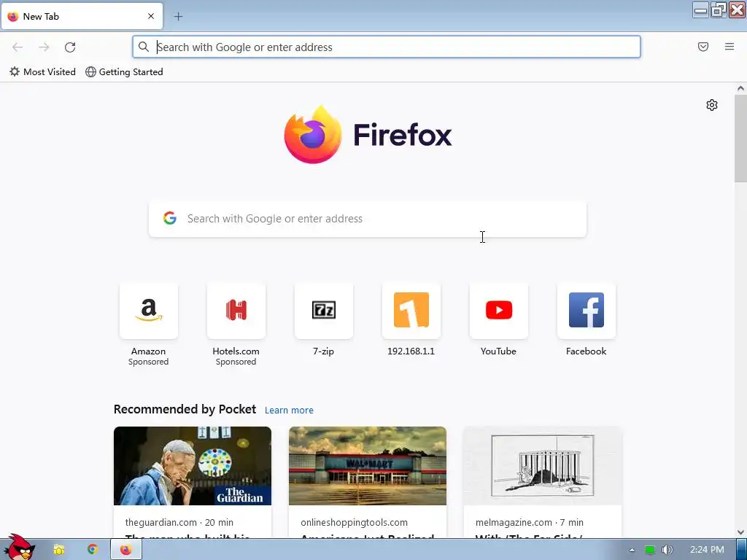Click the Firefox logo on the page
The height and width of the screenshot is (560, 747).
368,135
